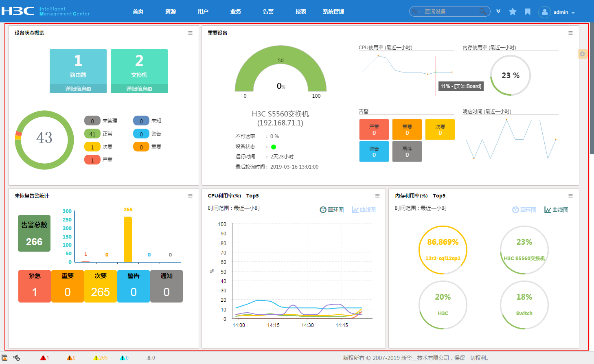Click the 严重 alarm tile in 重要设备
The height and width of the screenshot is (364, 594).
(374, 129)
